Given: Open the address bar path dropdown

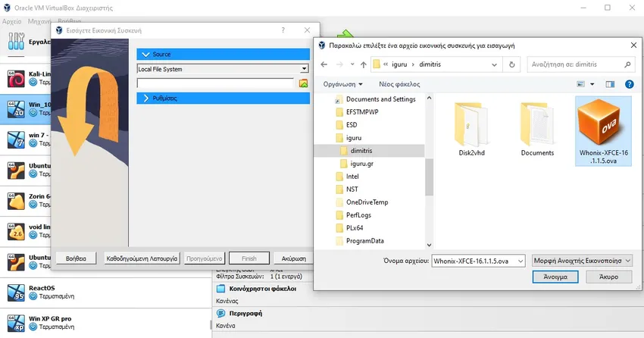Looking at the screenshot, I should pos(494,64).
